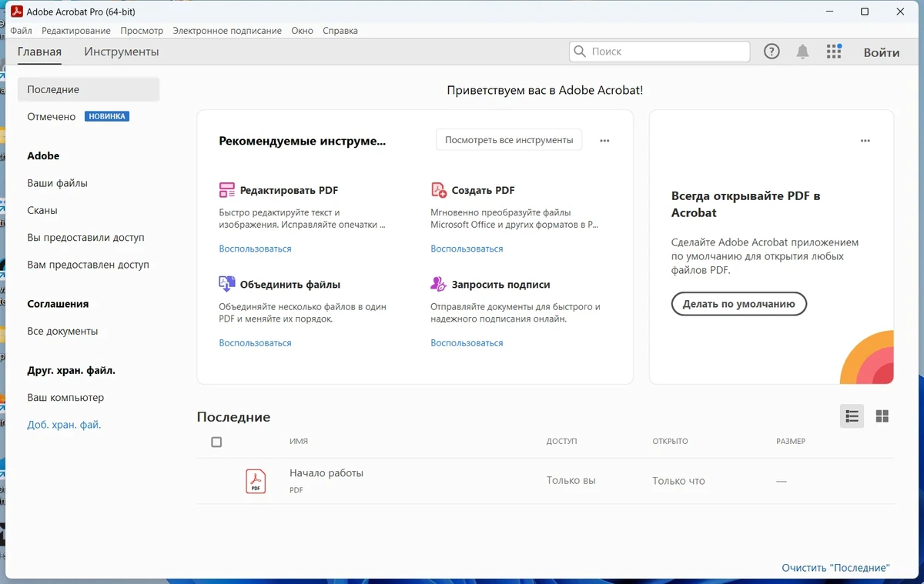Click the Создать PDF title
Screen dimensions: 924x584
483,190
